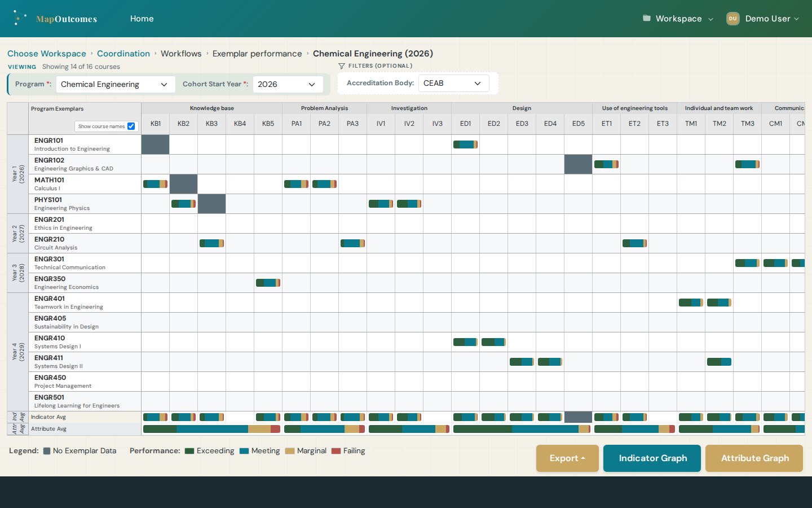Open the Program dropdown
Image resolution: width=812 pixels, height=508 pixels.
click(116, 84)
